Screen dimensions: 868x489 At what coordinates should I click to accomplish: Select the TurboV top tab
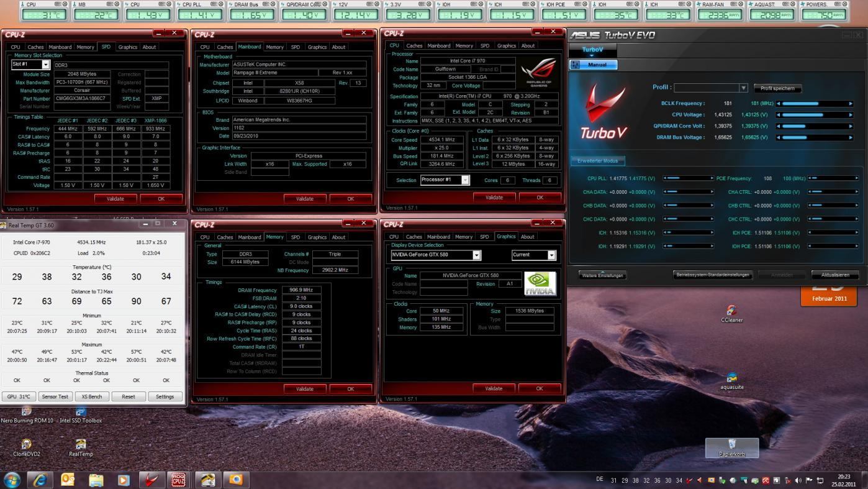point(592,49)
